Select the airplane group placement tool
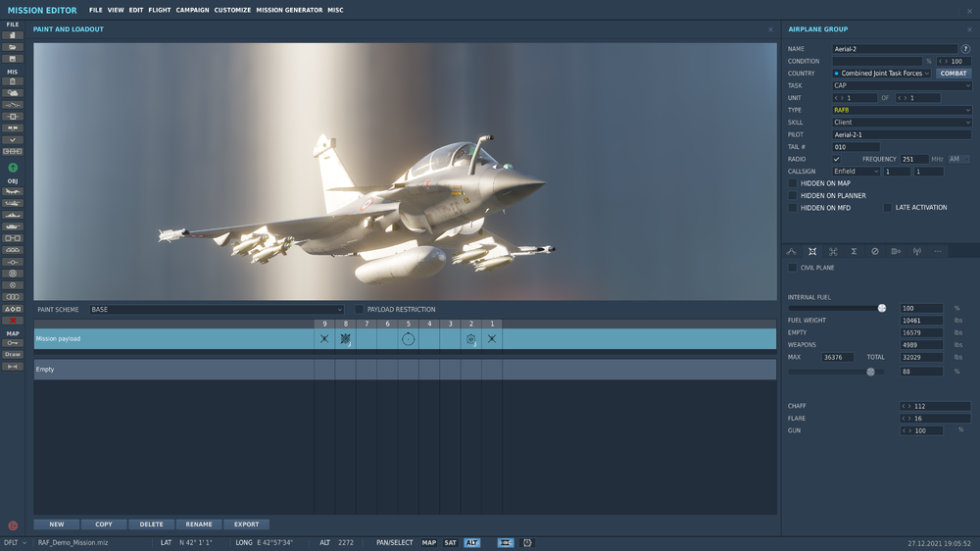 pos(13,191)
